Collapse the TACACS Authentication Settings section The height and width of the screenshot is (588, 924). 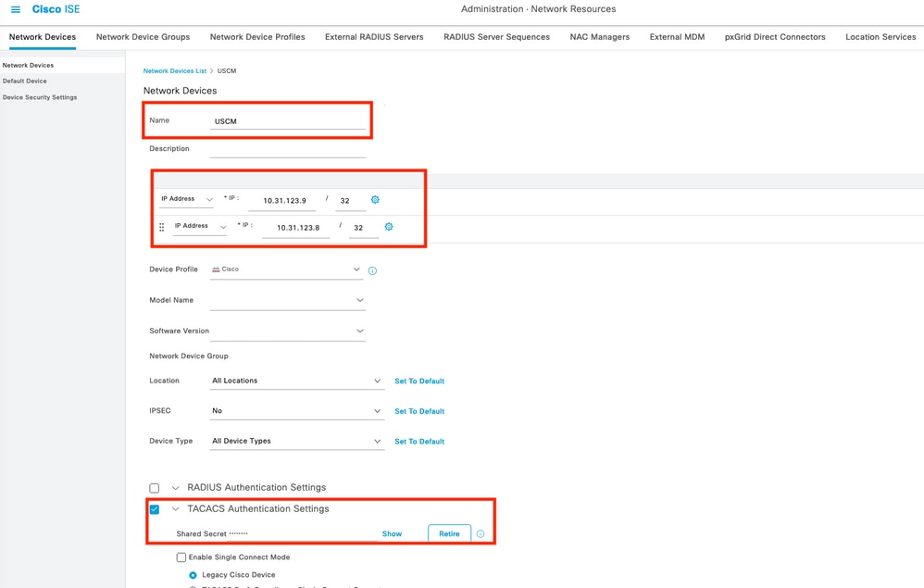click(x=175, y=508)
